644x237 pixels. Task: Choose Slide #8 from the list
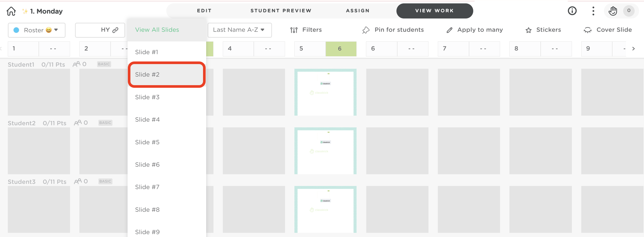pos(167,210)
